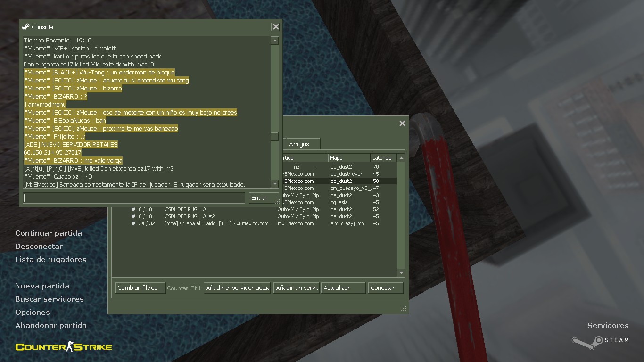
Task: Select the de_dust4ever server row
Action: 339,174
